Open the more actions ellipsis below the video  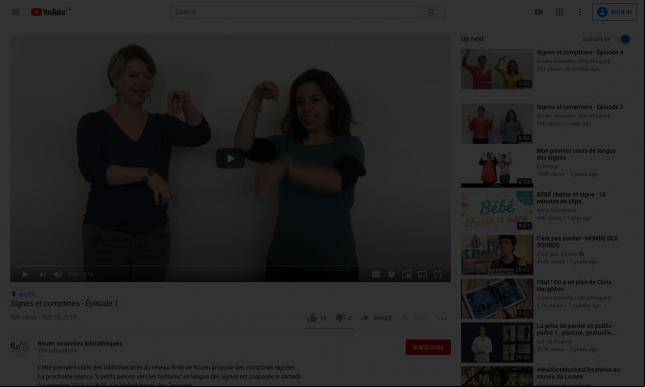click(x=442, y=318)
